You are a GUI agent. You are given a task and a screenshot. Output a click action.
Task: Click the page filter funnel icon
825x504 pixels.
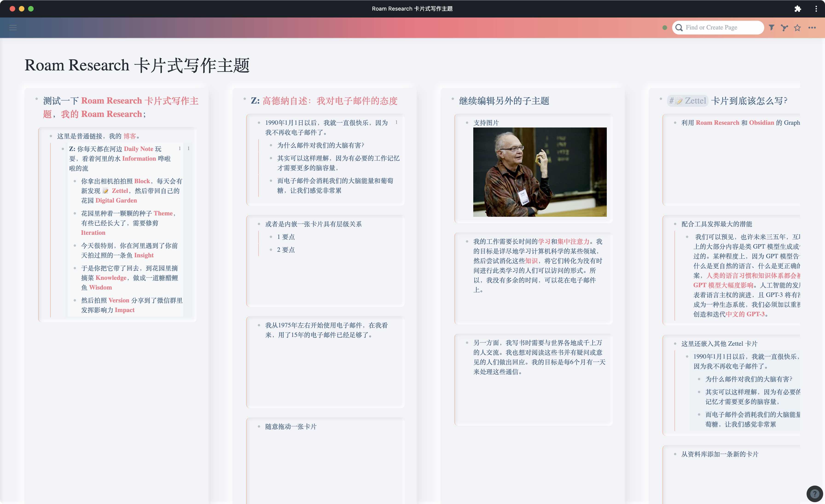tap(771, 27)
